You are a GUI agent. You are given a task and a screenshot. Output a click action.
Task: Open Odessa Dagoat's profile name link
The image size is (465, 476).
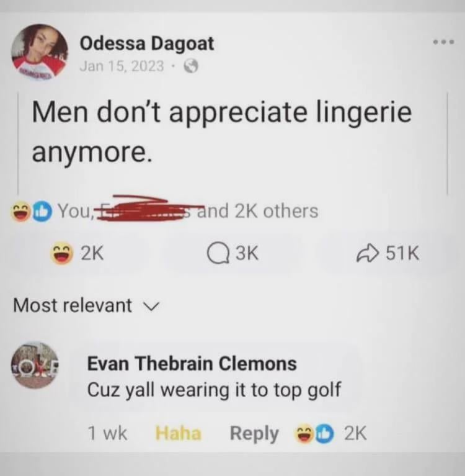146,43
